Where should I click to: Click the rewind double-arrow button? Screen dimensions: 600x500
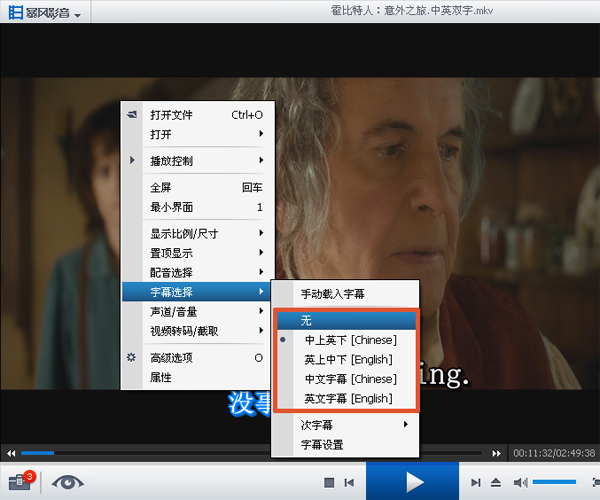[x=11, y=453]
